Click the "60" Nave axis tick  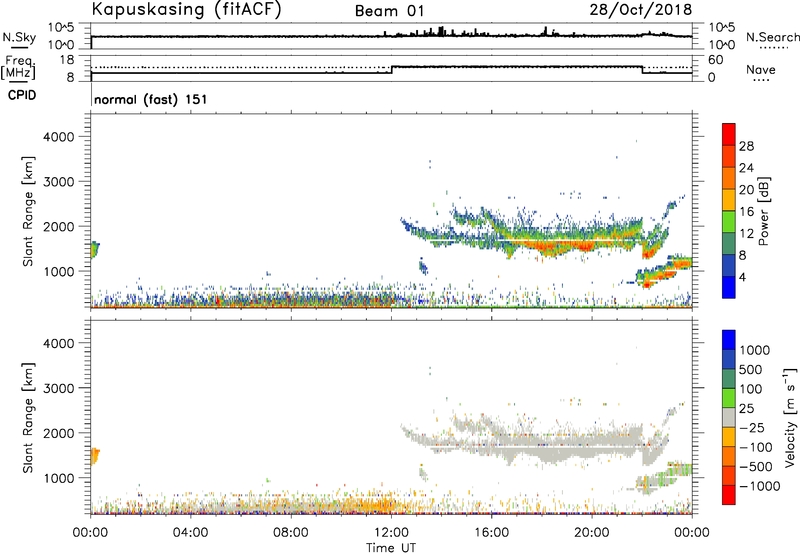click(x=715, y=60)
